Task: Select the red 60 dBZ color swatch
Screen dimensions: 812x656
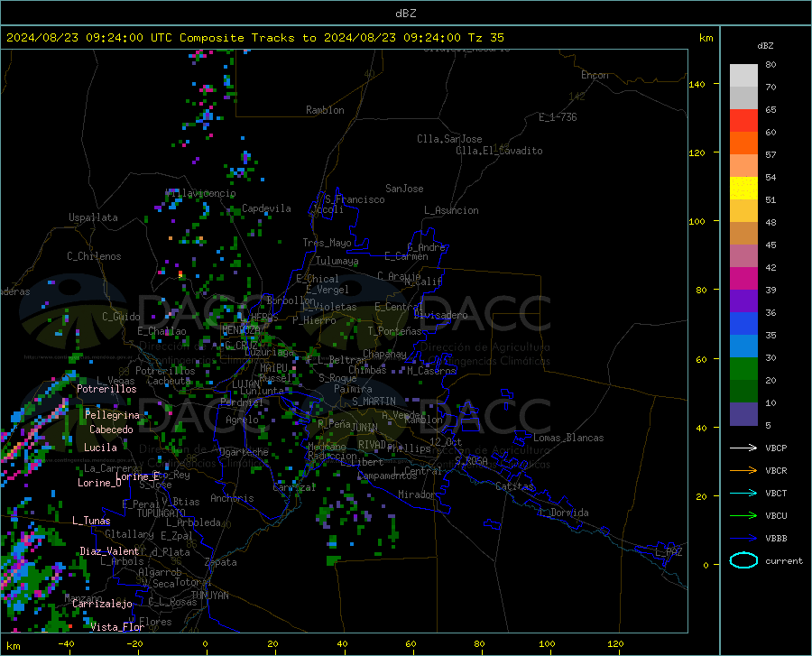Action: pyautogui.click(x=743, y=121)
